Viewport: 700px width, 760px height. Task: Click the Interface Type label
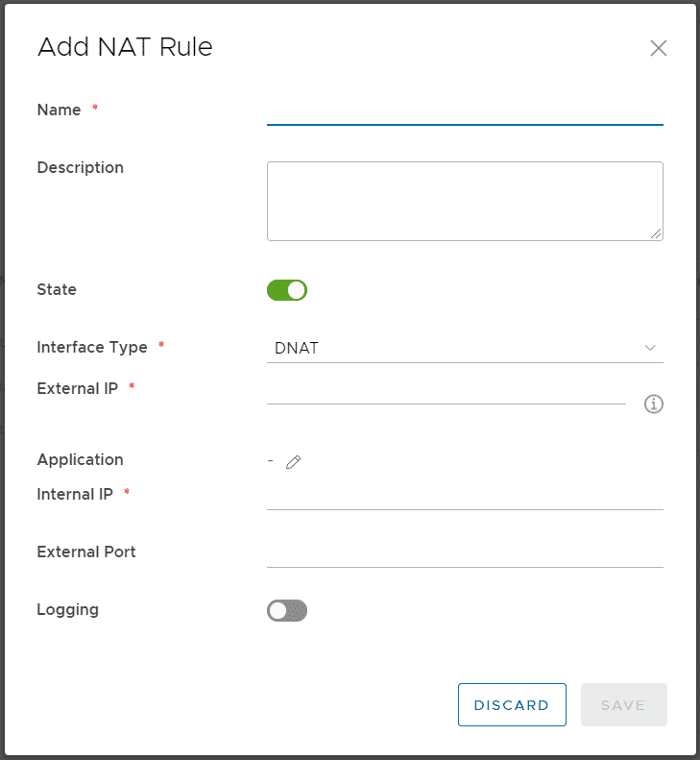click(92, 347)
